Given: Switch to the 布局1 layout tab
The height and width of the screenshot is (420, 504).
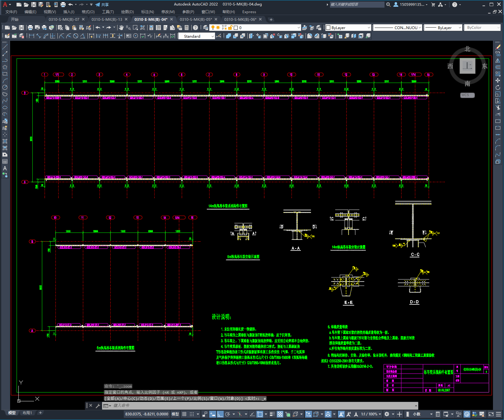Looking at the screenshot, I should coord(27,413).
